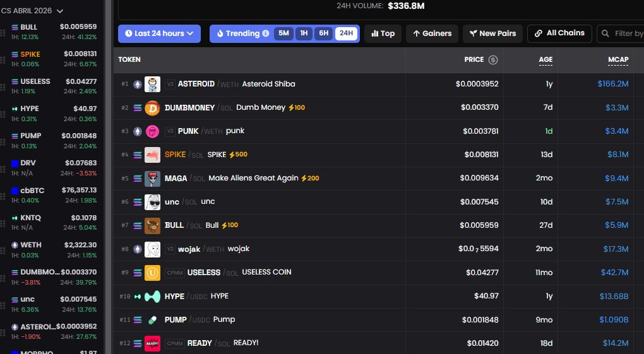Image resolution: width=644 pixels, height=354 pixels.
Task: Click the lightning 100 boost on DUMBMONEY
Action: coord(297,108)
